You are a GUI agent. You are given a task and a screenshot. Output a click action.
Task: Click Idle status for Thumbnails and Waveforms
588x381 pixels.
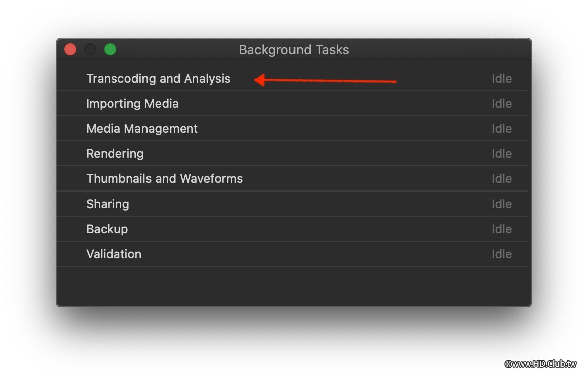click(501, 179)
